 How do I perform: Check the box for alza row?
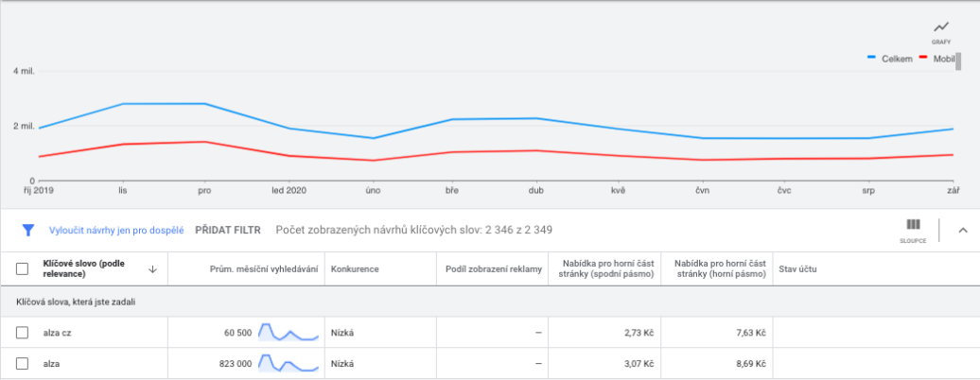coord(22,363)
